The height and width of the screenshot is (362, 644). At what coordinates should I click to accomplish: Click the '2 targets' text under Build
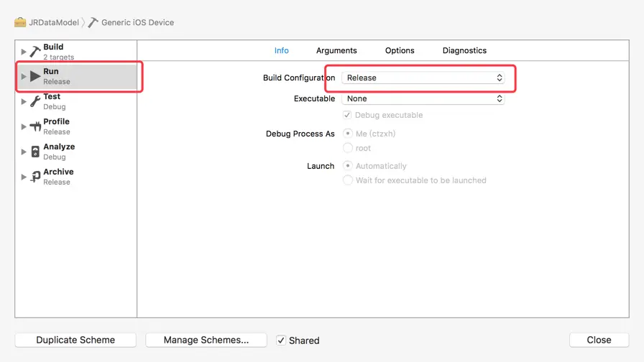point(59,57)
